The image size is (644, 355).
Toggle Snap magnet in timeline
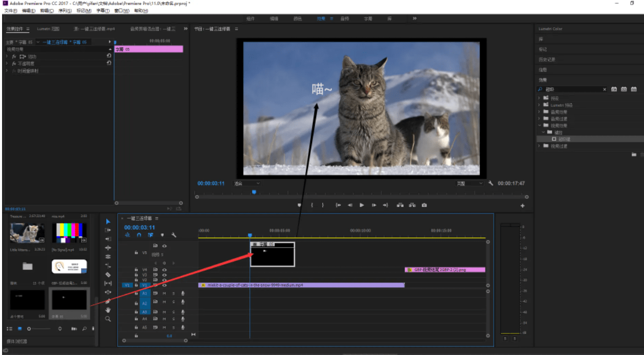(139, 235)
